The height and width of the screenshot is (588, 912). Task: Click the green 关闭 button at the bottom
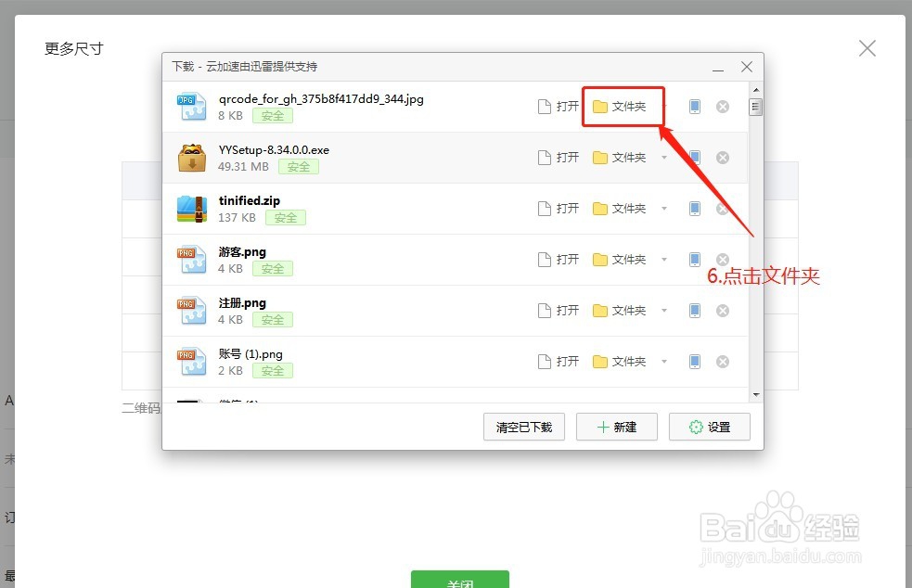click(x=458, y=582)
